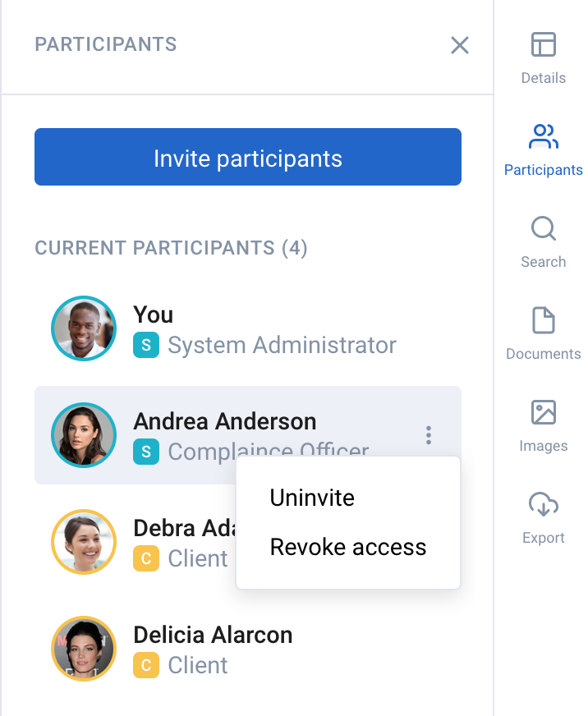Open Andrea Anderson's three-dot options menu
The height and width of the screenshot is (716, 588).
429,435
